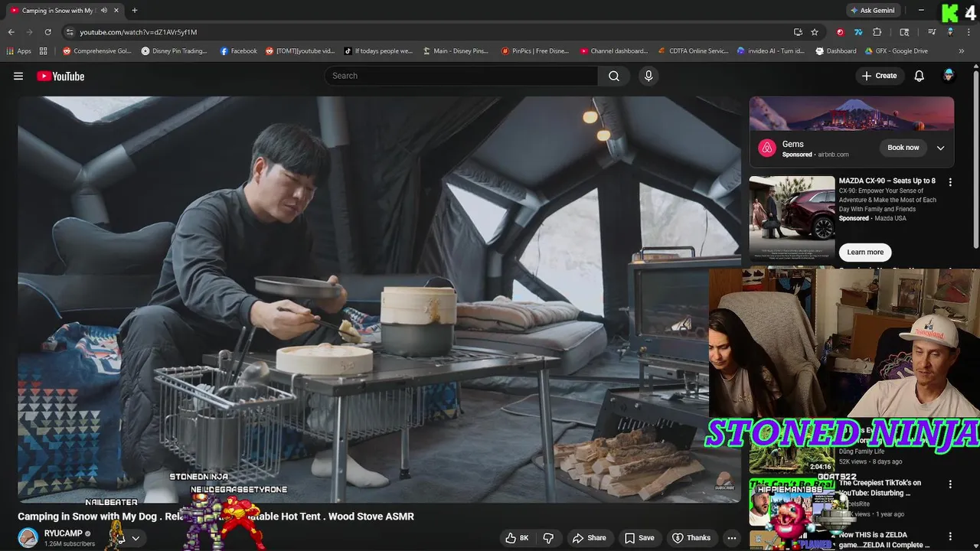Screen dimensions: 980x551
Task: Click the Ask Gemini button
Action: (x=872, y=11)
